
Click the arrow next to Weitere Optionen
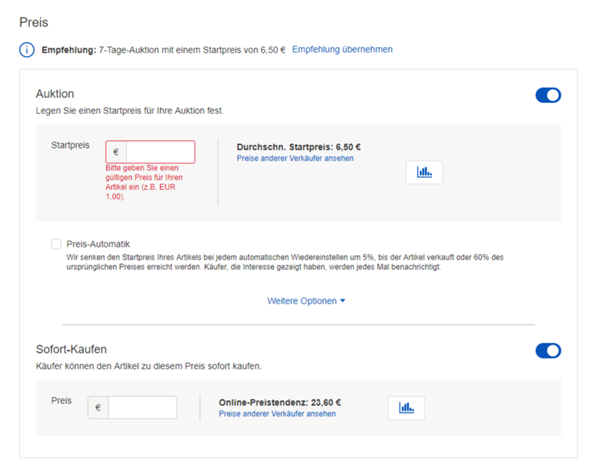tap(342, 301)
